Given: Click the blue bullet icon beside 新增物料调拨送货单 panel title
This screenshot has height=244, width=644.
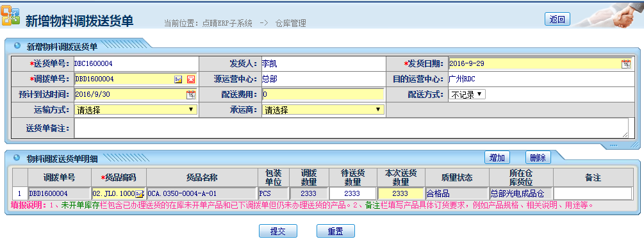Looking at the screenshot, I should click(x=17, y=45).
